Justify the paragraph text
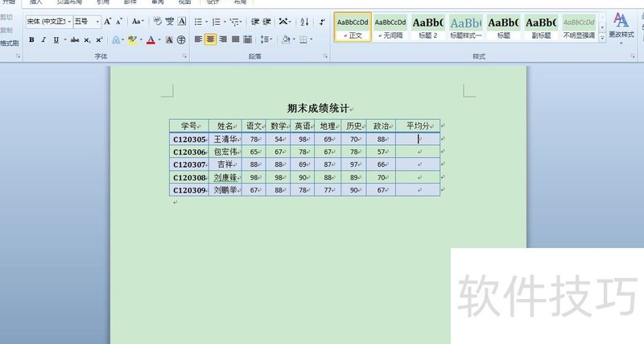Screen dimensions: 644x344 coord(235,39)
